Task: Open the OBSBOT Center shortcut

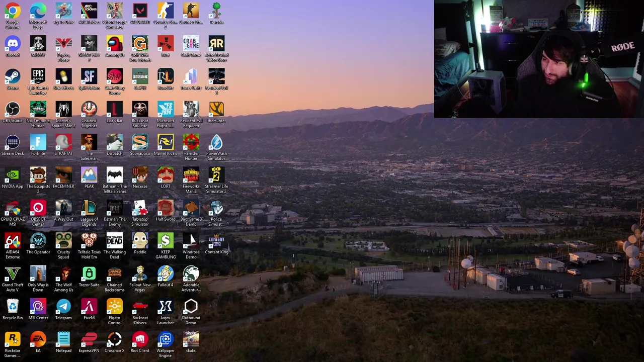Action: coord(38,208)
